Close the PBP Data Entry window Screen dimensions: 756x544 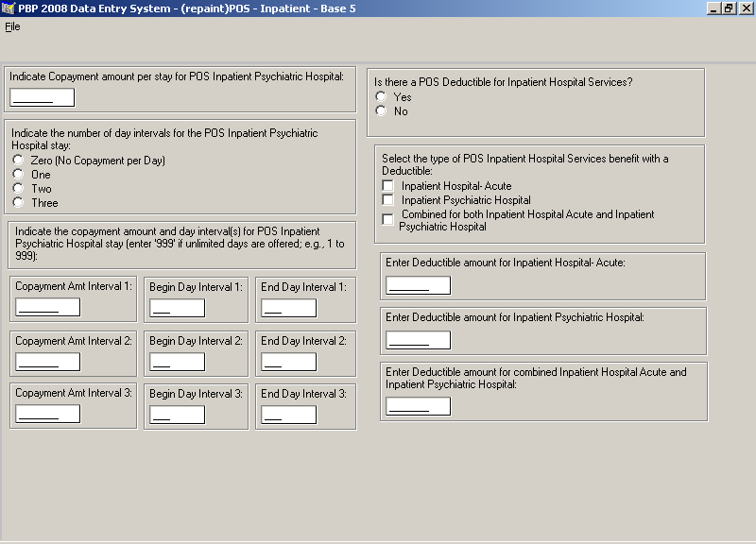(x=746, y=8)
